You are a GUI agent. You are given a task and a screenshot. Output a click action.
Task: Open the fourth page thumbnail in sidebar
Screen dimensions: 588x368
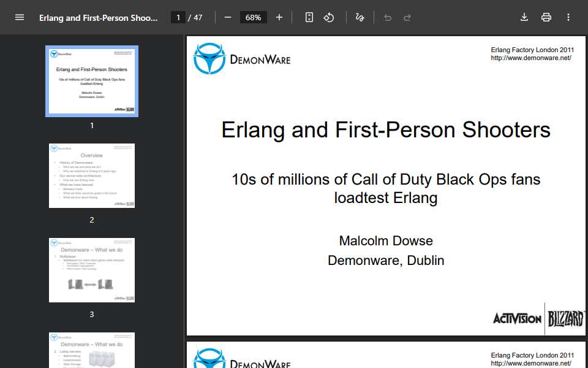(x=92, y=350)
